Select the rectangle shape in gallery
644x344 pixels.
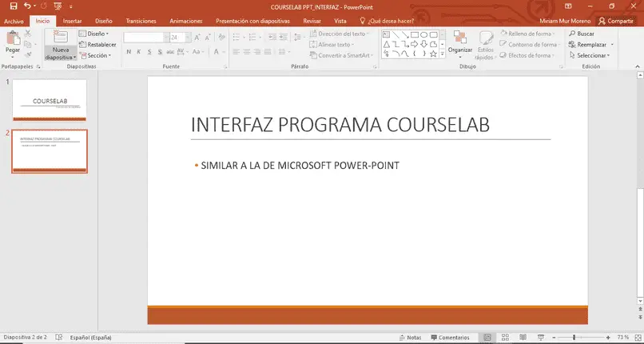coord(415,35)
